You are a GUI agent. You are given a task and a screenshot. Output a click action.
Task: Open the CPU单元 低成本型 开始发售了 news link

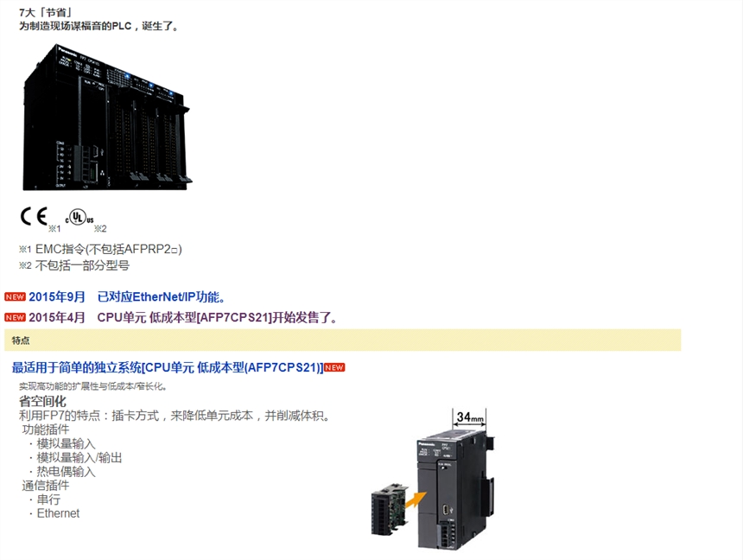tap(218, 317)
